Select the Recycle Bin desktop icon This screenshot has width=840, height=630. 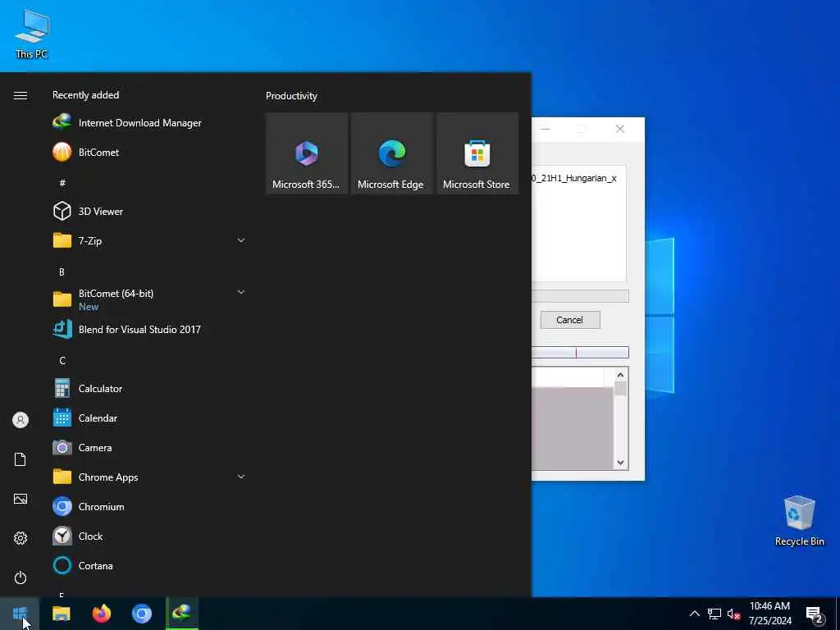click(x=799, y=521)
